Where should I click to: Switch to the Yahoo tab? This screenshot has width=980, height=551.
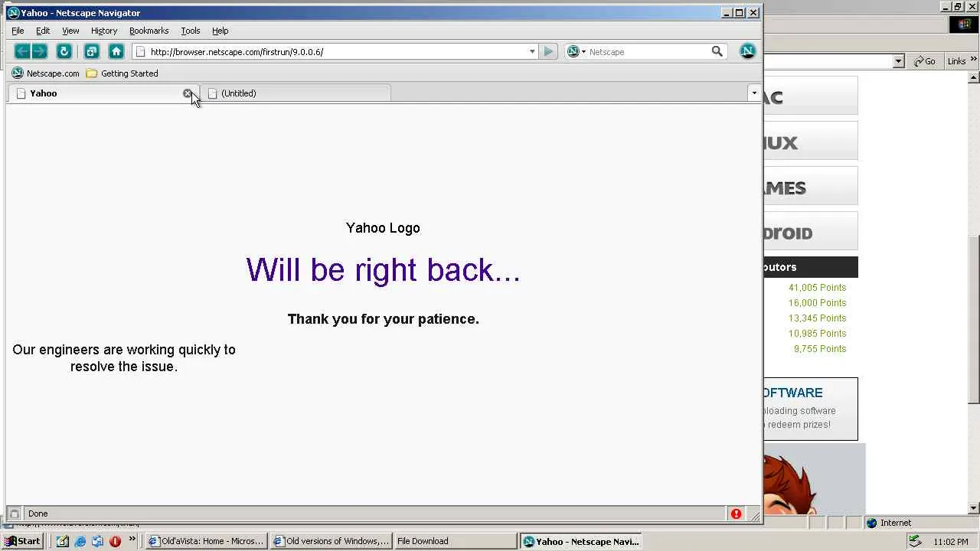[103, 93]
